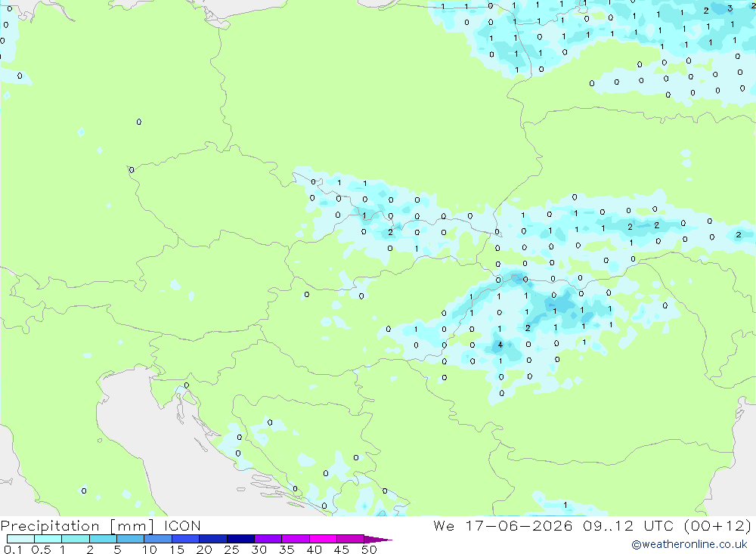
Task: Click the legend scale label "40"
Action: click(314, 549)
